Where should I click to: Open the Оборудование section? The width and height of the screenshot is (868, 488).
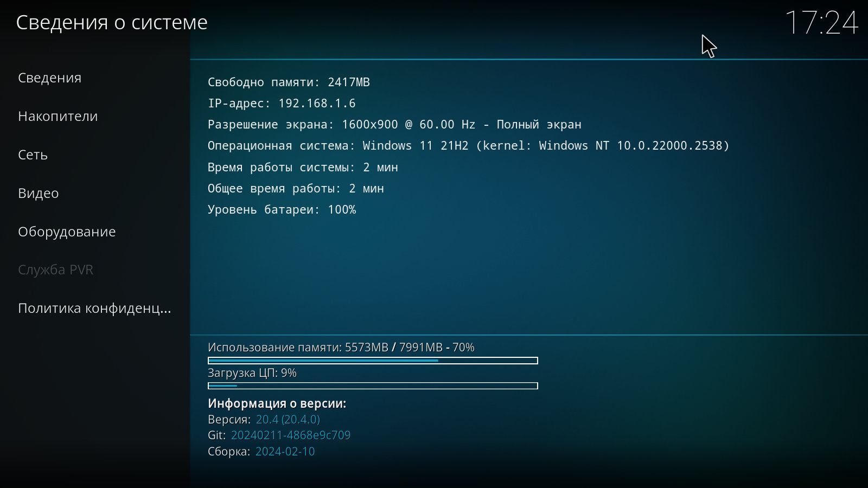(67, 232)
